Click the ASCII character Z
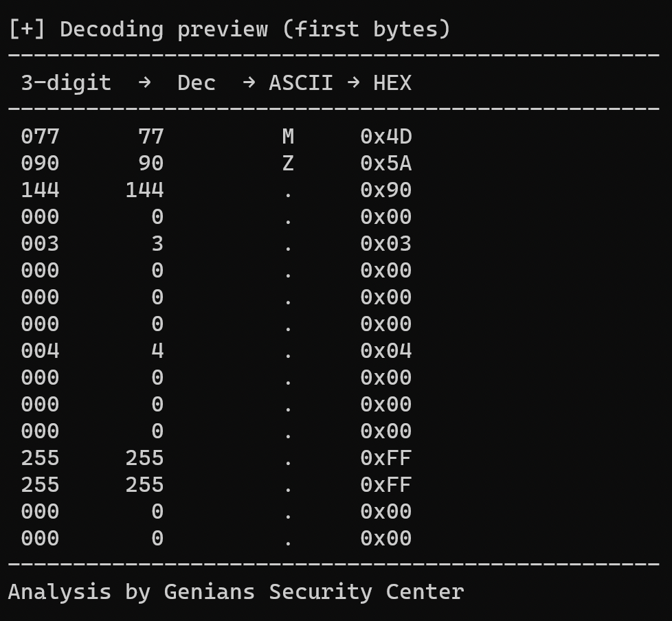Viewport: 672px width, 621px height. click(288, 163)
